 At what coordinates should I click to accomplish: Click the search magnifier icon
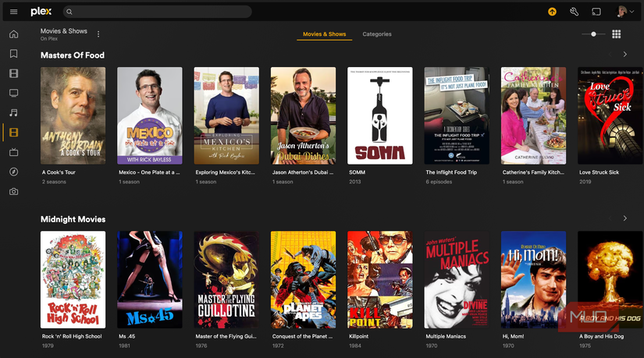click(x=69, y=12)
